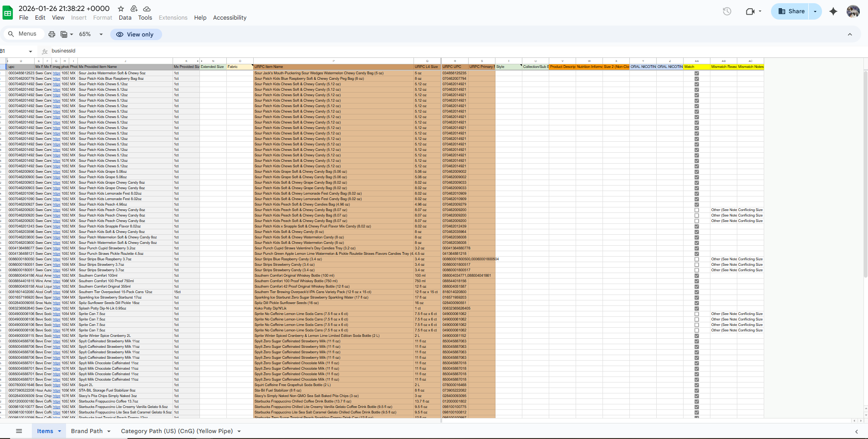Click the Menus search box

coord(24,34)
